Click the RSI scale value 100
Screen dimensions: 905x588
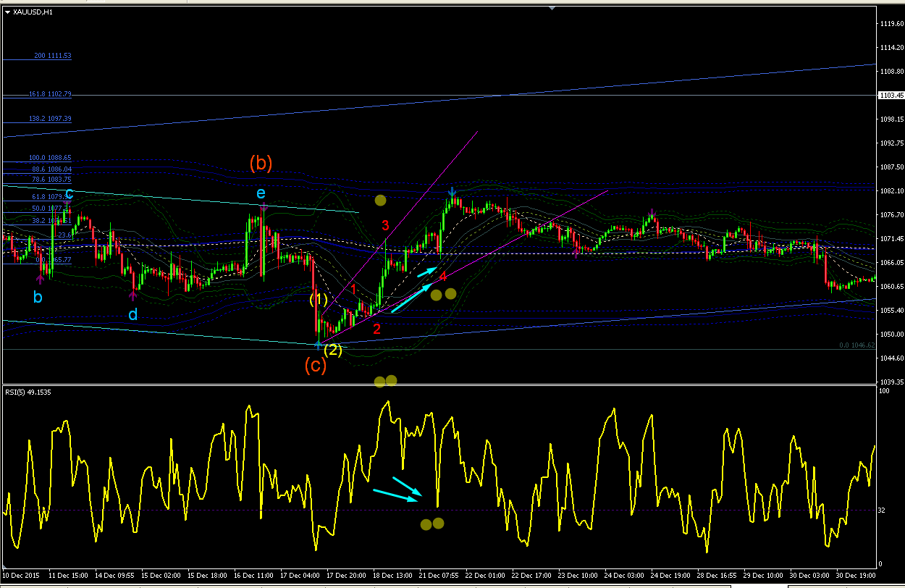click(883, 391)
